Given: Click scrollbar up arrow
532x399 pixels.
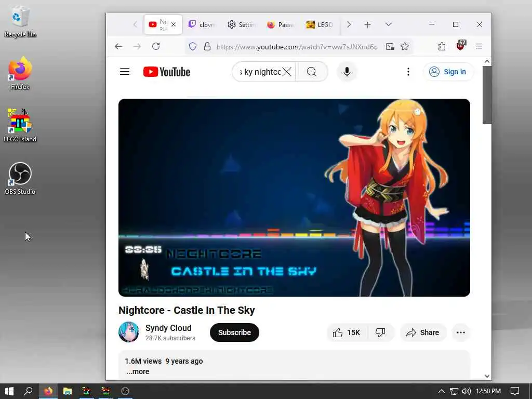Looking at the screenshot, I should tap(487, 61).
